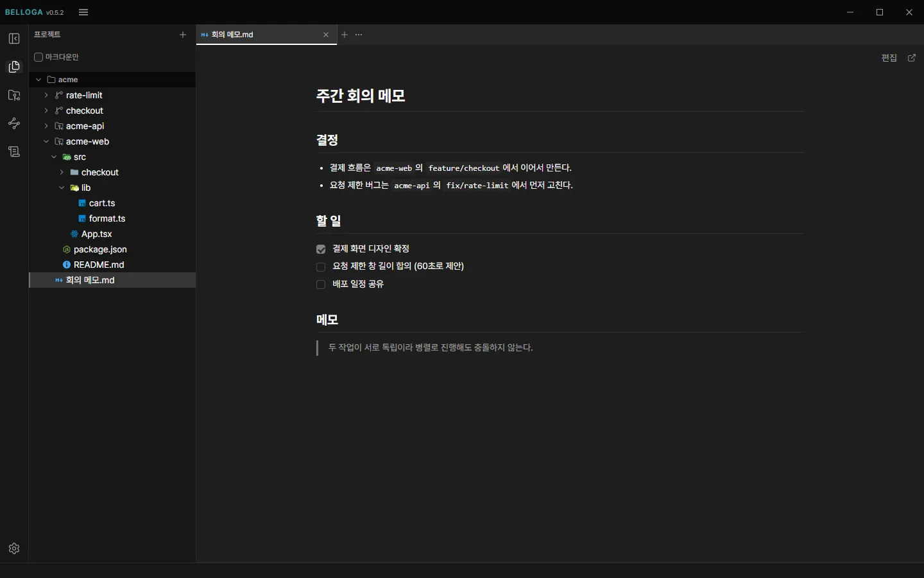Click the 할 일 section heading

pyautogui.click(x=329, y=221)
